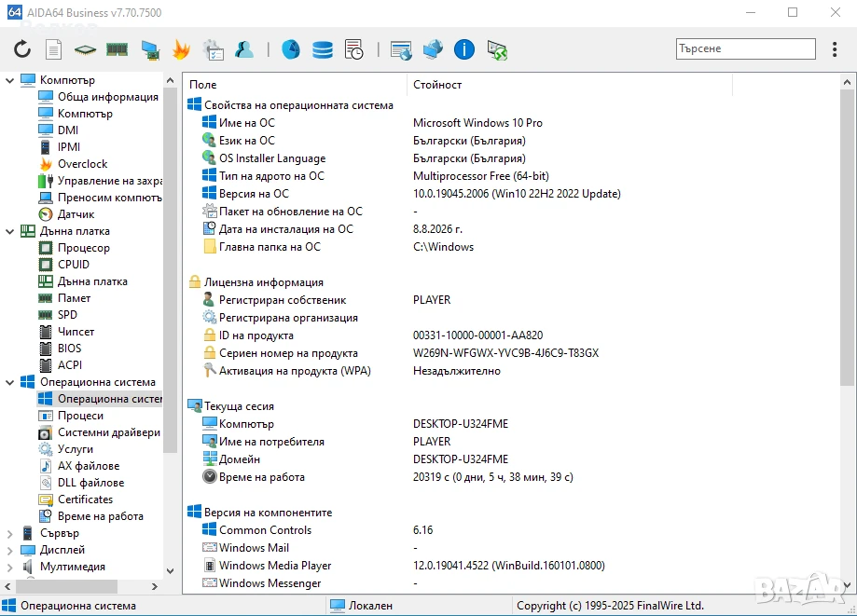Open the Report page icon
857x616 pixels.
pyautogui.click(x=53, y=49)
